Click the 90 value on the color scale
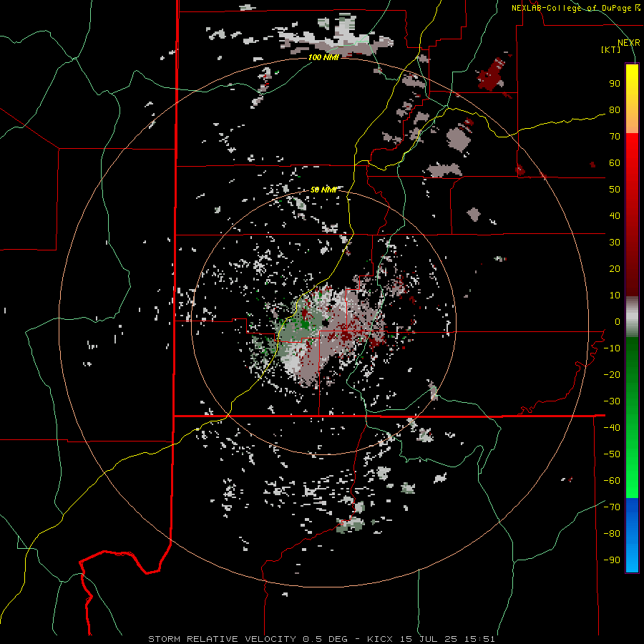The width and height of the screenshot is (644, 644). (615, 84)
